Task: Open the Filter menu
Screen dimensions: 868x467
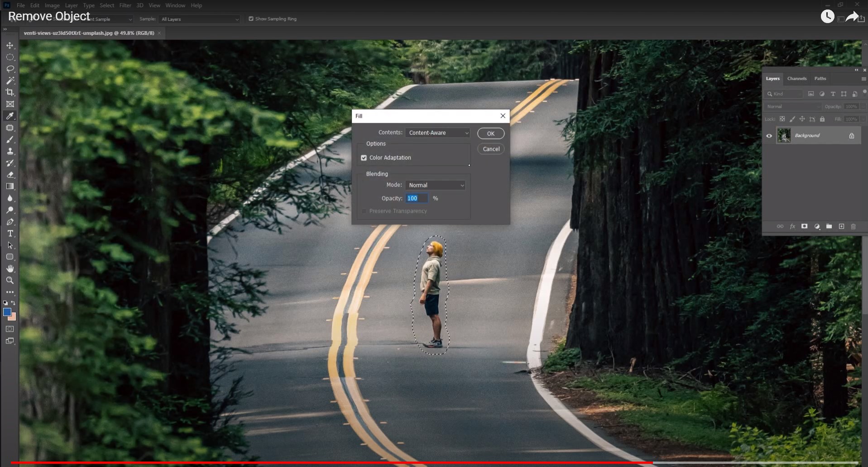Action: 125,5
